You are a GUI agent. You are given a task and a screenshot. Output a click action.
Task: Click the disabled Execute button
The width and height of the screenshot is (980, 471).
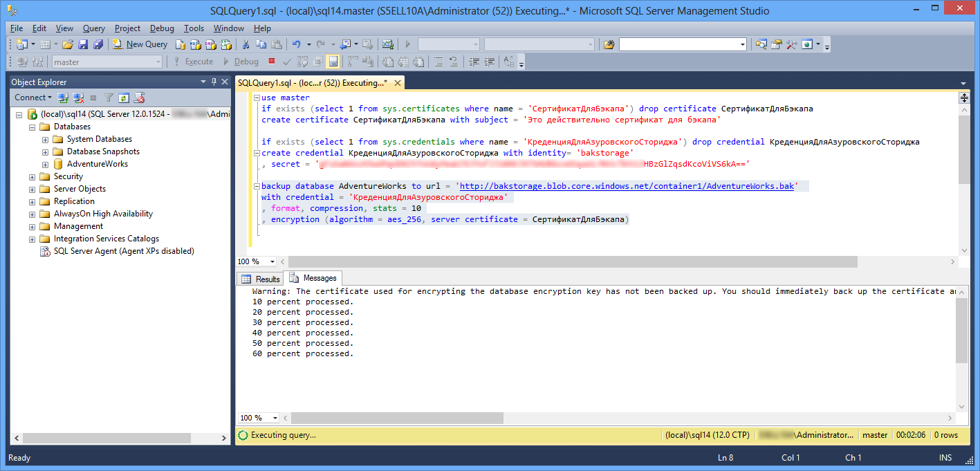193,62
